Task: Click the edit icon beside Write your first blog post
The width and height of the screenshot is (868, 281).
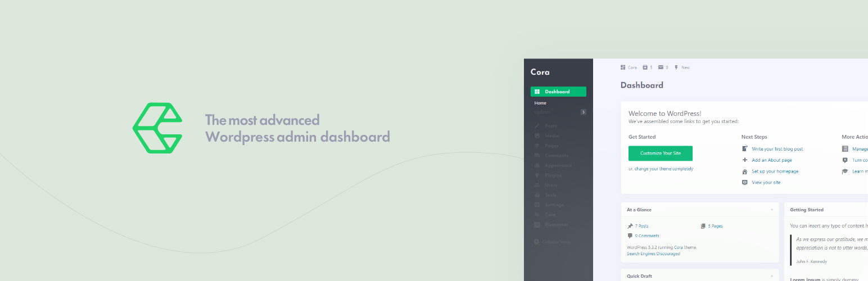Action: coord(745,149)
